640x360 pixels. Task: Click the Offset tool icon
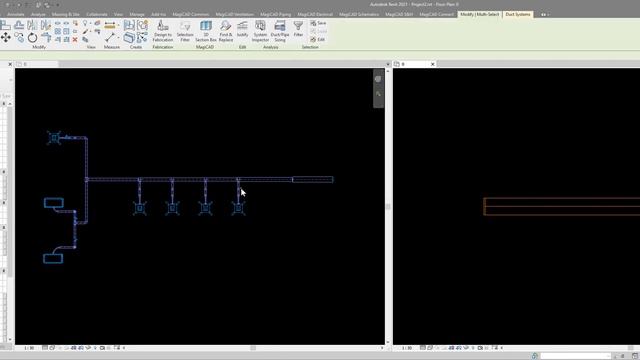[19, 25]
